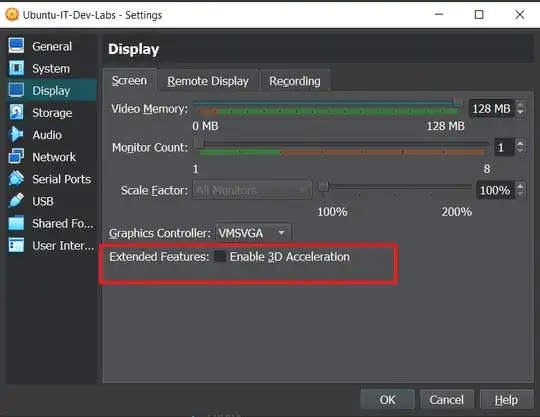
Task: Switch to the Screen tab
Action: click(x=129, y=80)
